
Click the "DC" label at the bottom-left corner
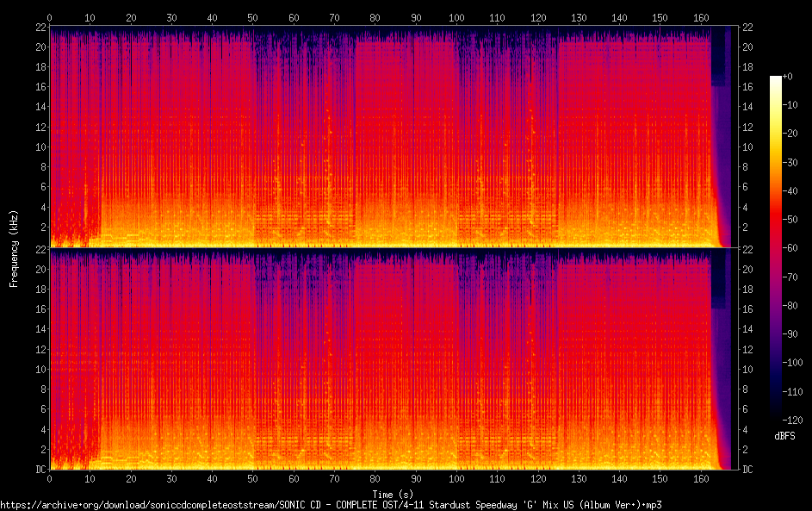[40, 470]
